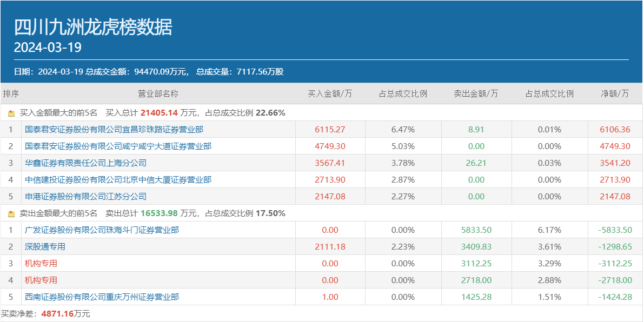Viewport: 644px width, 322px height.
Task: Open 国泰君安证券宜昌珍珠路证券营业部 link
Action: tap(114, 130)
